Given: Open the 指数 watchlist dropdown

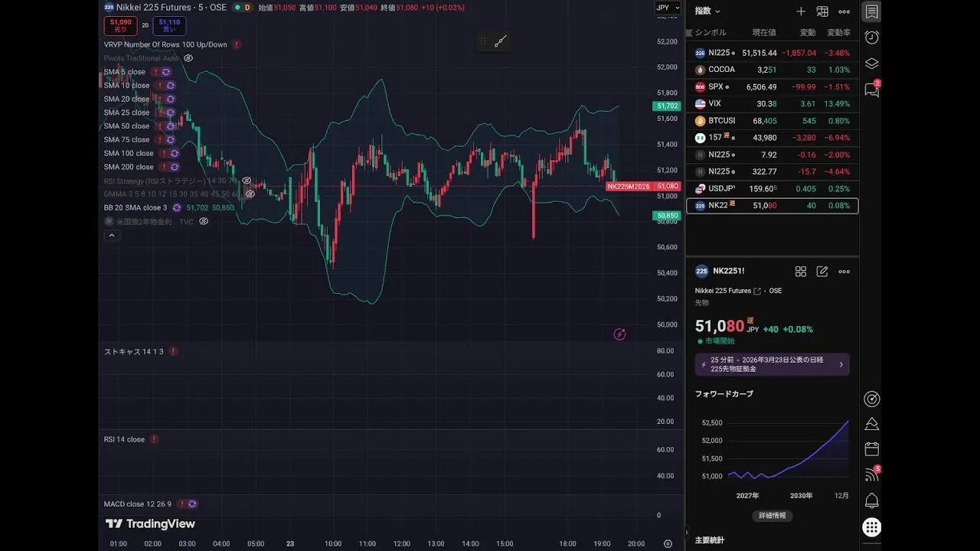Looking at the screenshot, I should (707, 11).
